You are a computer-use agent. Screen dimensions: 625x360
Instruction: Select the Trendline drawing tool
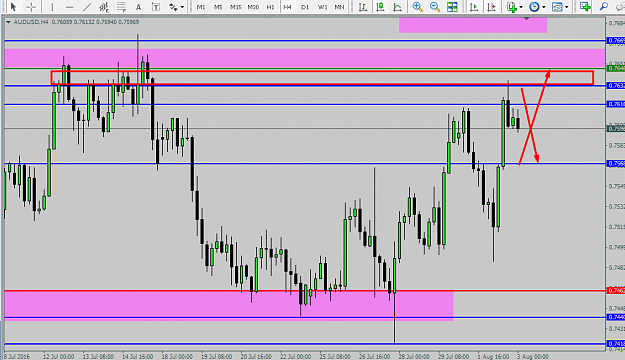click(x=86, y=7)
